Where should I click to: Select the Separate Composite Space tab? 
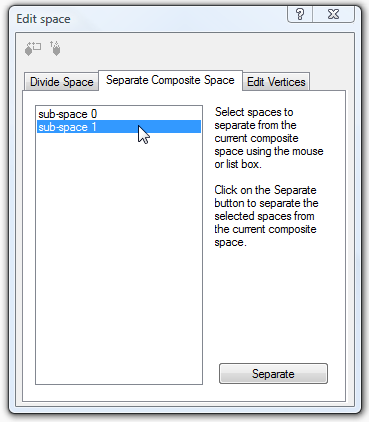coord(170,80)
